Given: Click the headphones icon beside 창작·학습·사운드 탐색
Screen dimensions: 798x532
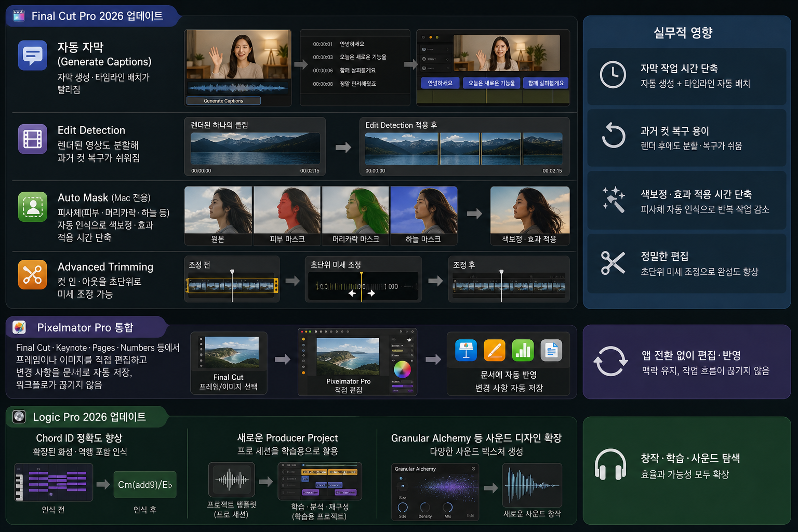Looking at the screenshot, I should click(x=610, y=464).
